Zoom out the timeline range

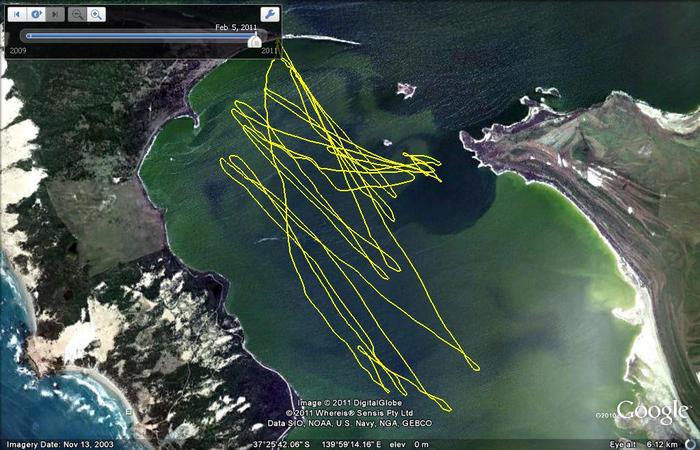coord(77,14)
